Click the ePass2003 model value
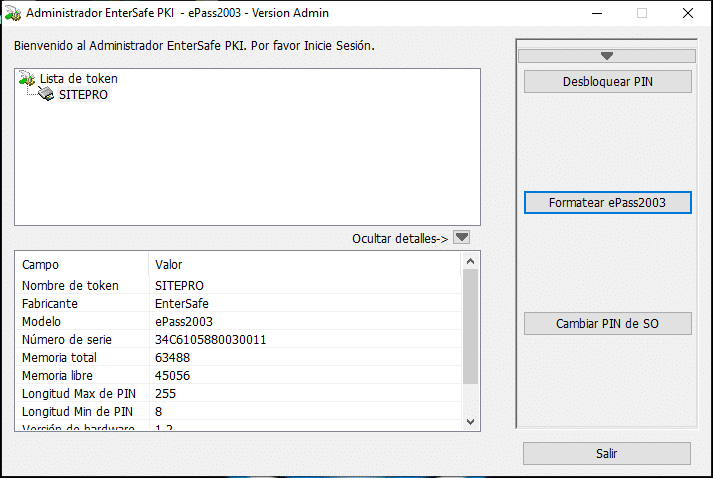Viewport: 713px width, 478px height. (x=184, y=322)
